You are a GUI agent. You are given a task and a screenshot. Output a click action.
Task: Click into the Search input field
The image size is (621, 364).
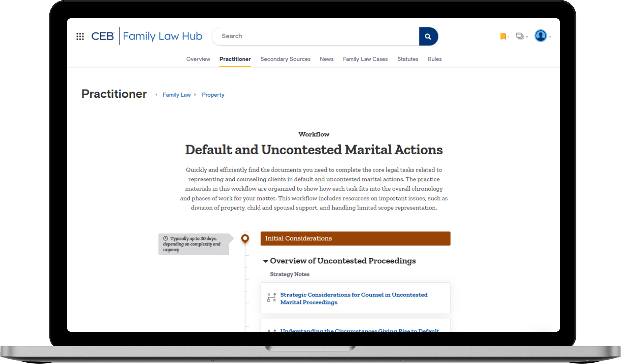[314, 36]
